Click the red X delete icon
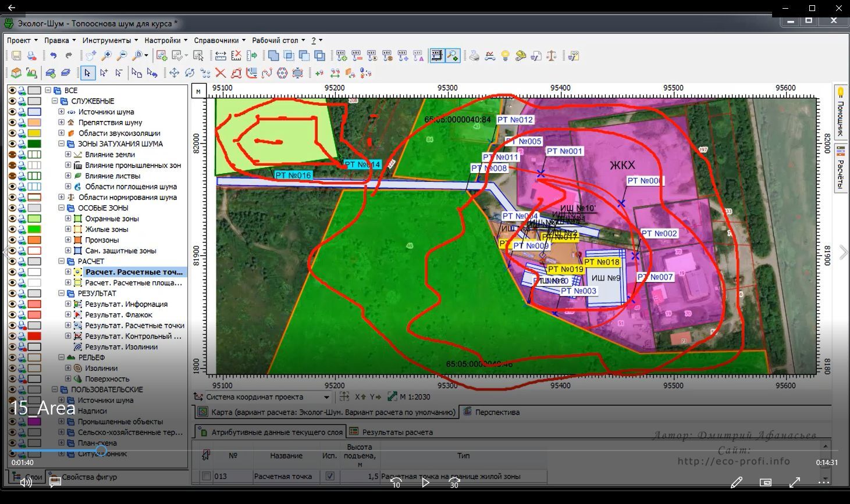Viewport: 850px width, 504px height. click(220, 73)
